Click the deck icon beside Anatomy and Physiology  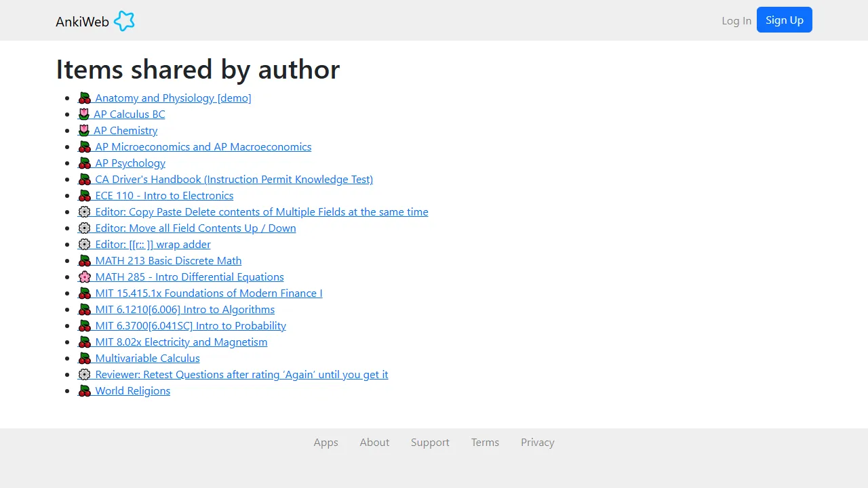coord(84,98)
